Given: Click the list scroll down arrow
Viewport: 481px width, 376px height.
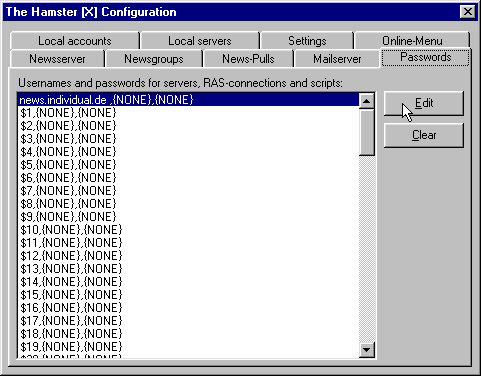Looking at the screenshot, I should coord(367,350).
